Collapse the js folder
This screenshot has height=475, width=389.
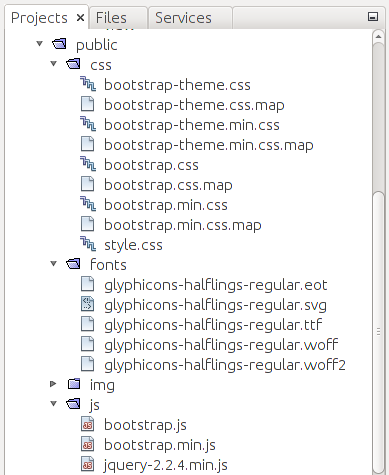click(x=54, y=404)
